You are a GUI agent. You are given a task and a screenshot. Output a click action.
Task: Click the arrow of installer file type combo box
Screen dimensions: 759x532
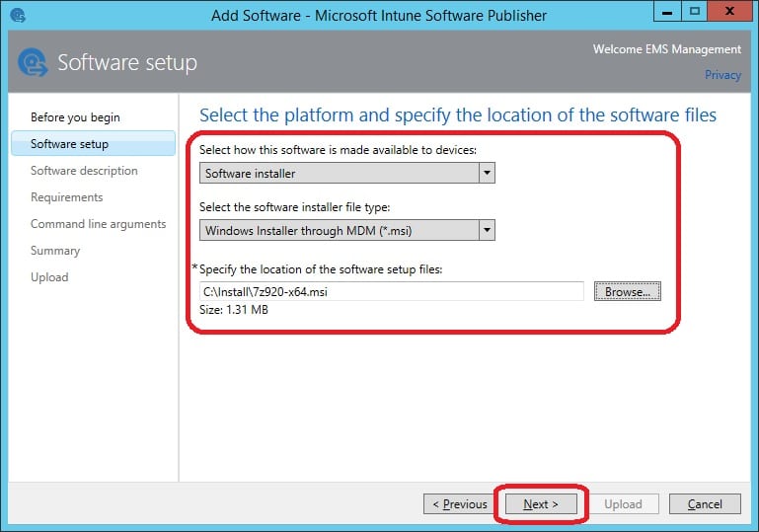point(487,230)
